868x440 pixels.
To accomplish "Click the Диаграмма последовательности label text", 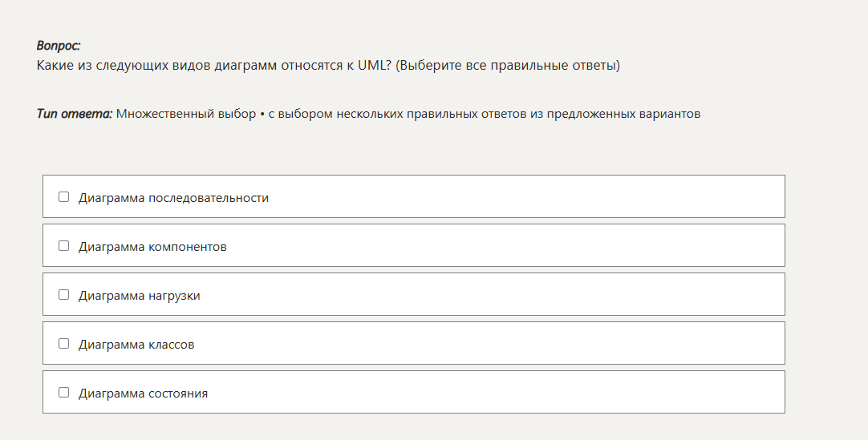I will pos(173,197).
